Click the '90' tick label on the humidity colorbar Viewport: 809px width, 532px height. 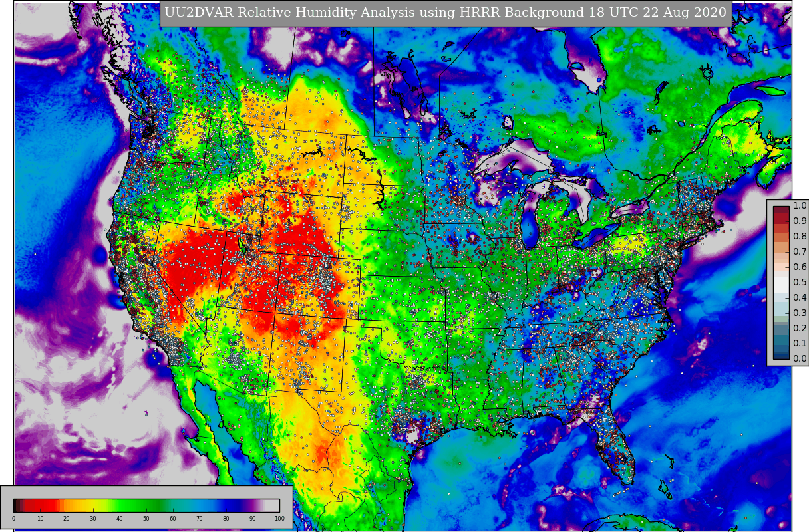(x=253, y=519)
